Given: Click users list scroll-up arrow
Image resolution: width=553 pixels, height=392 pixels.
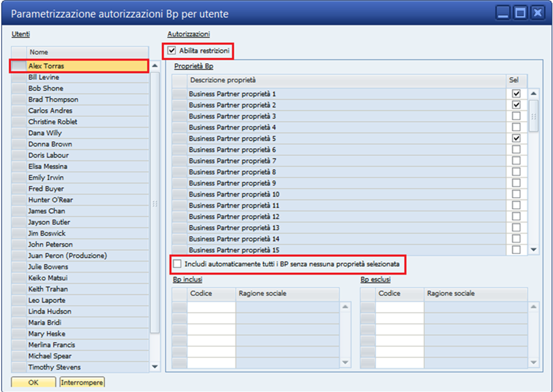Looking at the screenshot, I should point(155,66).
